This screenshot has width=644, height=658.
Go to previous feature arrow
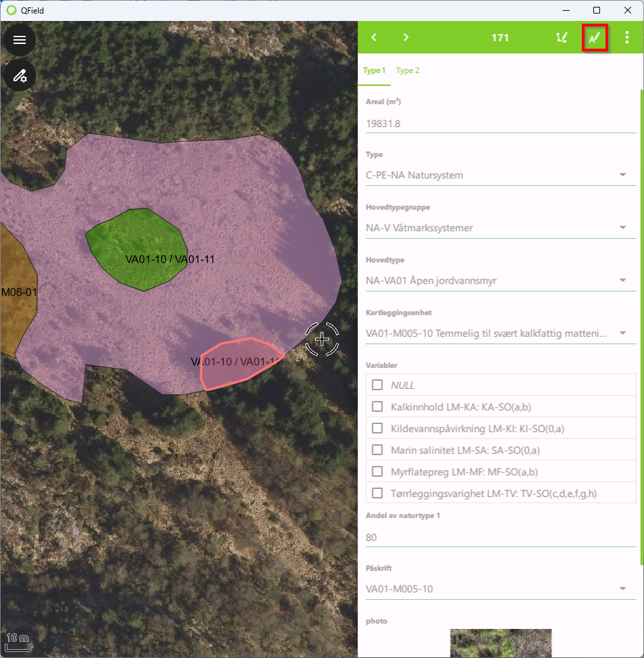(374, 37)
